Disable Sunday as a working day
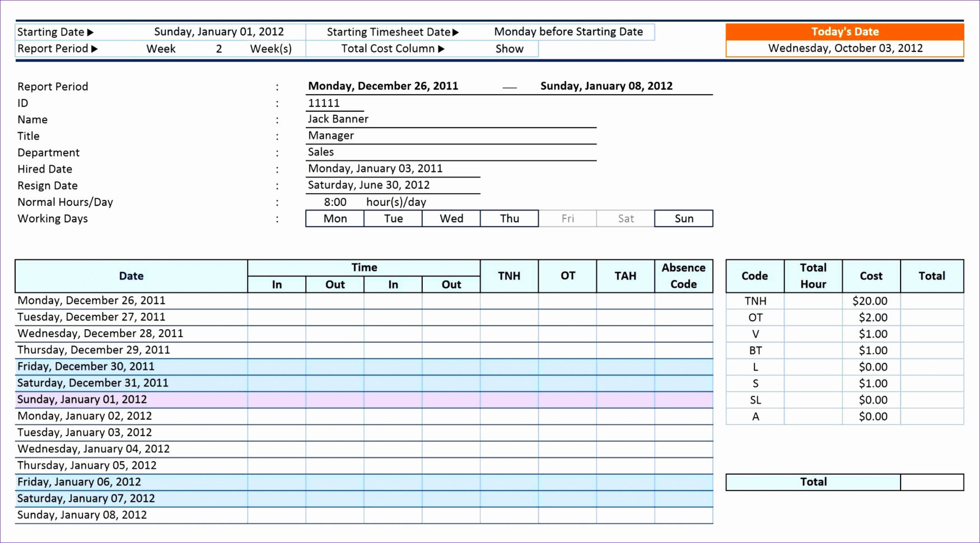980x543 pixels. (683, 218)
